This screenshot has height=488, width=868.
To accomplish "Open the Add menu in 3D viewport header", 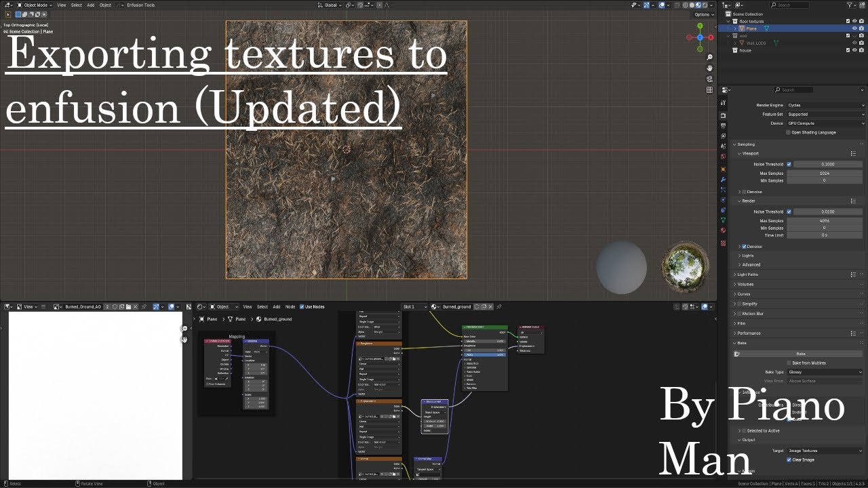I will [90, 5].
